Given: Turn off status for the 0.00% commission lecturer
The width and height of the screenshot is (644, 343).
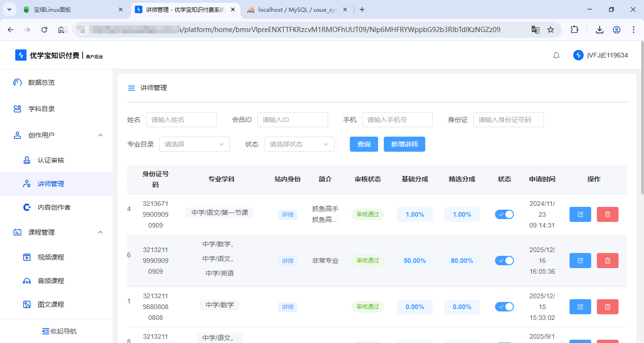Looking at the screenshot, I should [x=504, y=307].
